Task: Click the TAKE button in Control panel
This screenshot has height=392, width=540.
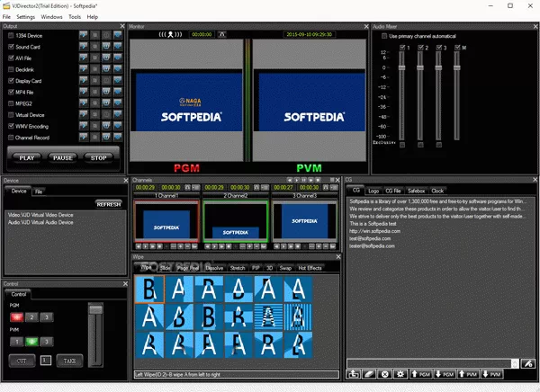Action: click(x=67, y=360)
